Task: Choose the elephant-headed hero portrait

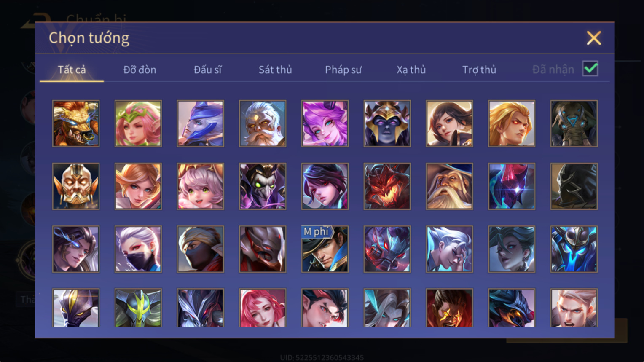Action: (574, 123)
